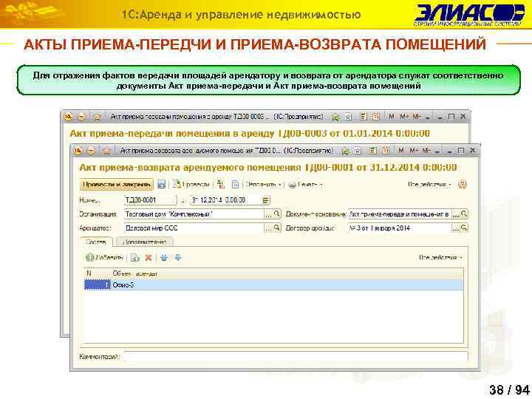Viewport: 532px width, 399px height.
Task: Select the Офис-5 table cell
Action: 287,285
